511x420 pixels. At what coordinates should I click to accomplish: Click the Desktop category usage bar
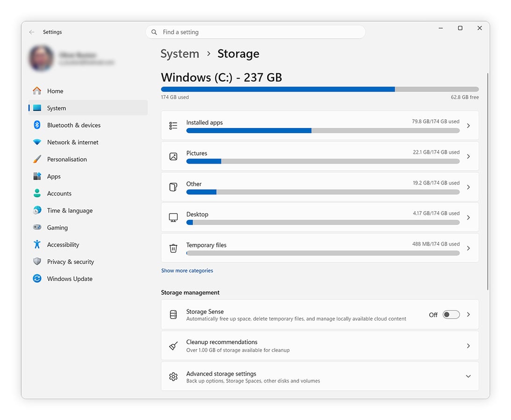(323, 222)
